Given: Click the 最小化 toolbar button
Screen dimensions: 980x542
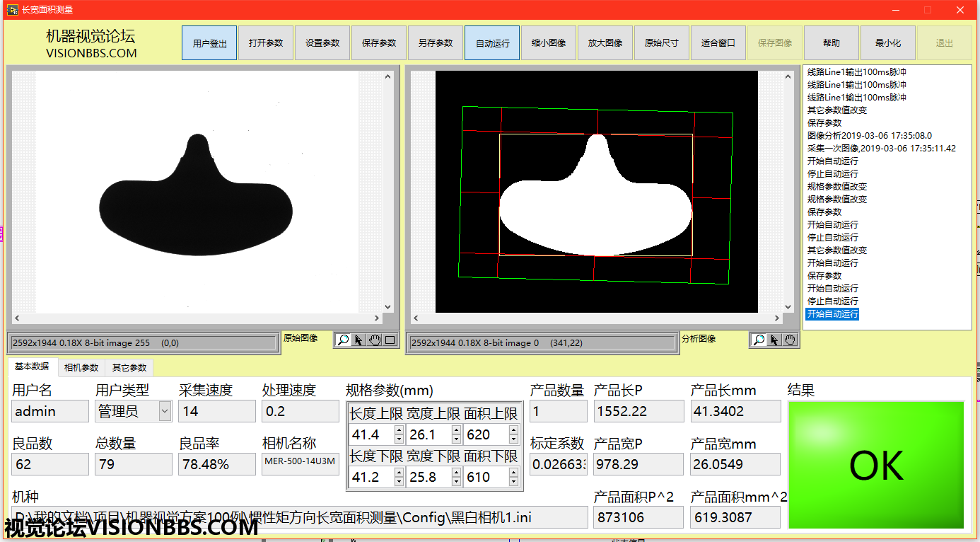Looking at the screenshot, I should [888, 43].
